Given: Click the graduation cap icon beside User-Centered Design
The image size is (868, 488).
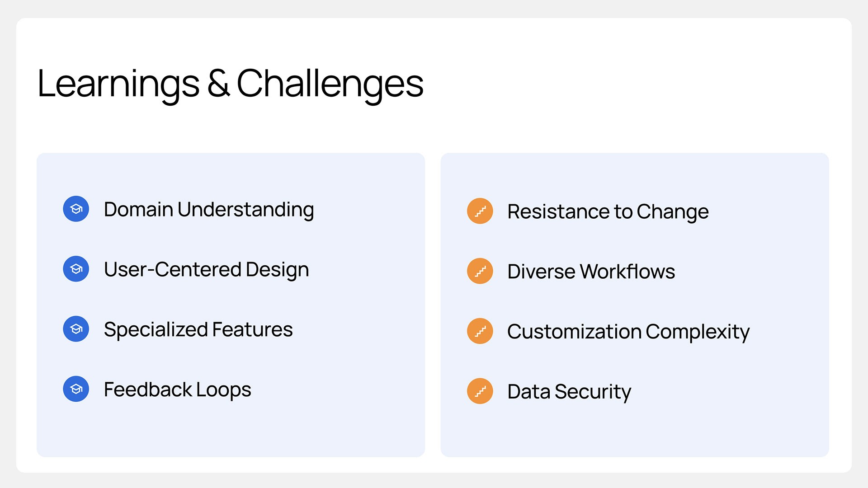Looking at the screenshot, I should pos(76,269).
